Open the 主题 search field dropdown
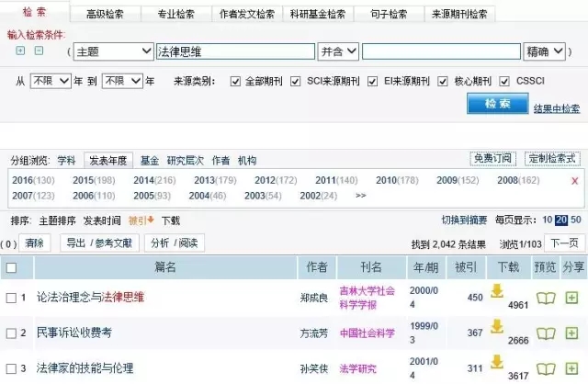The width and height of the screenshot is (588, 384). click(113, 51)
